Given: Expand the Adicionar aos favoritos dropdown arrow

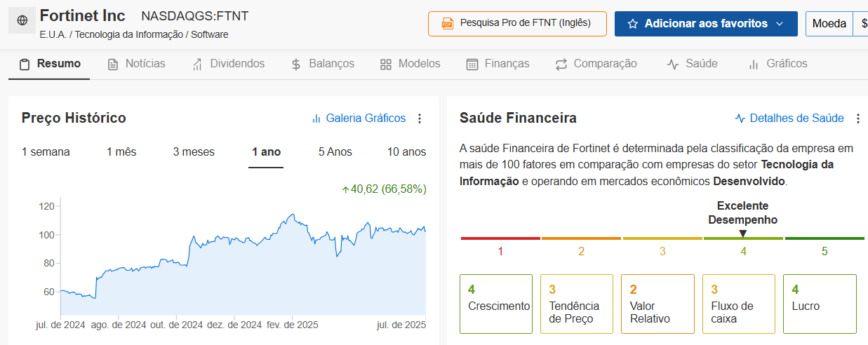Looking at the screenshot, I should [780, 24].
